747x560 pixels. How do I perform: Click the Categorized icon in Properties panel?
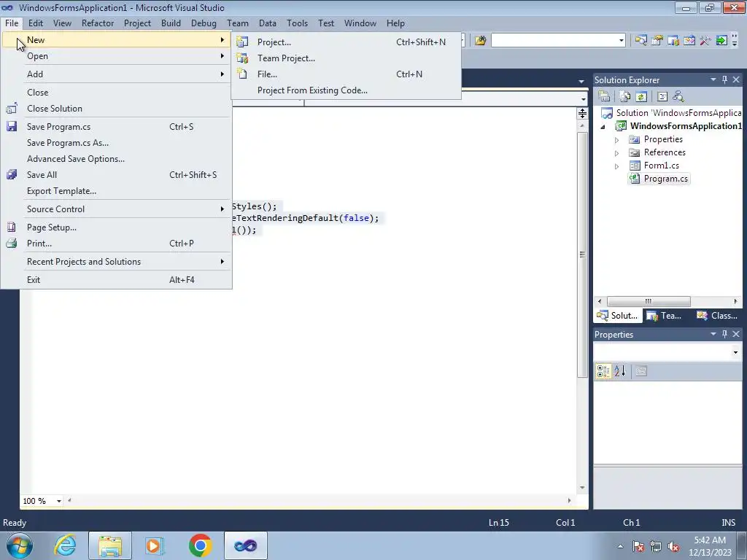(x=603, y=371)
